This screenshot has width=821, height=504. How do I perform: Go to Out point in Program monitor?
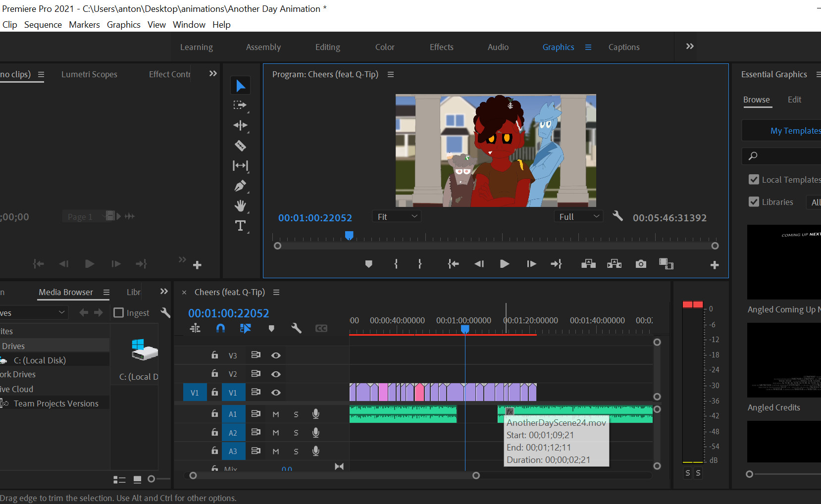click(x=556, y=264)
